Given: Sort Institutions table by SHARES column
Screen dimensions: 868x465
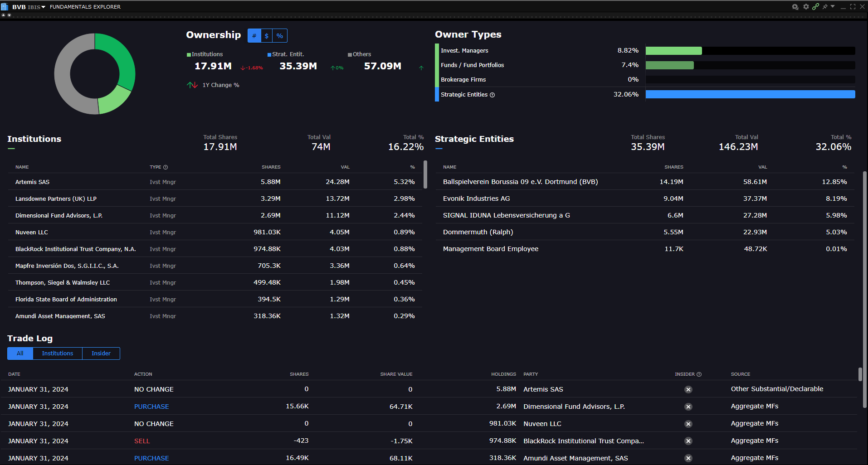Looking at the screenshot, I should coord(271,167).
